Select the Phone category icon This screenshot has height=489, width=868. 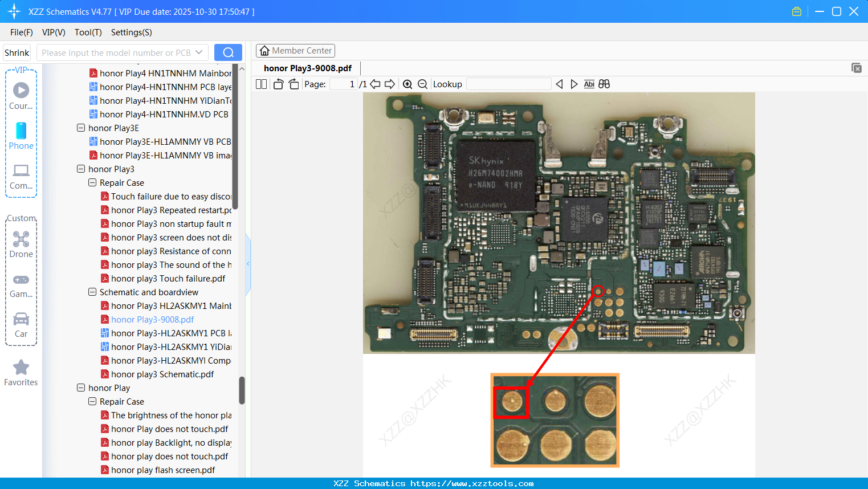pos(21,136)
